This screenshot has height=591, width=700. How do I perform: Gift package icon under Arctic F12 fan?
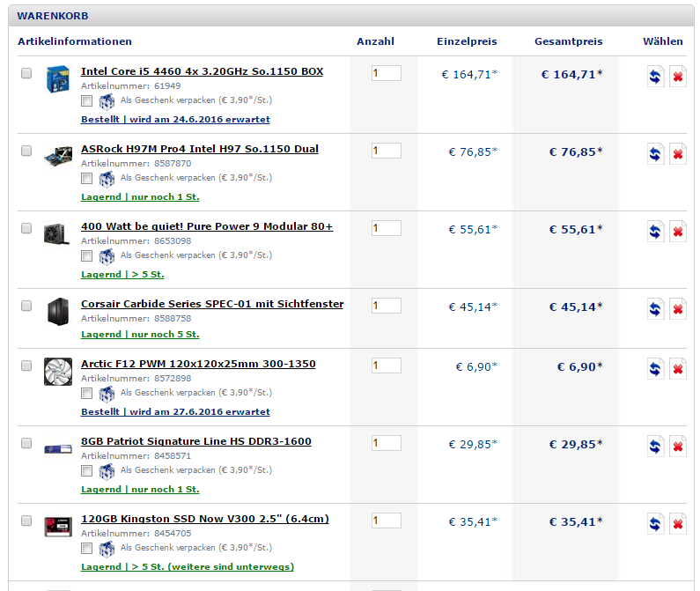point(107,394)
